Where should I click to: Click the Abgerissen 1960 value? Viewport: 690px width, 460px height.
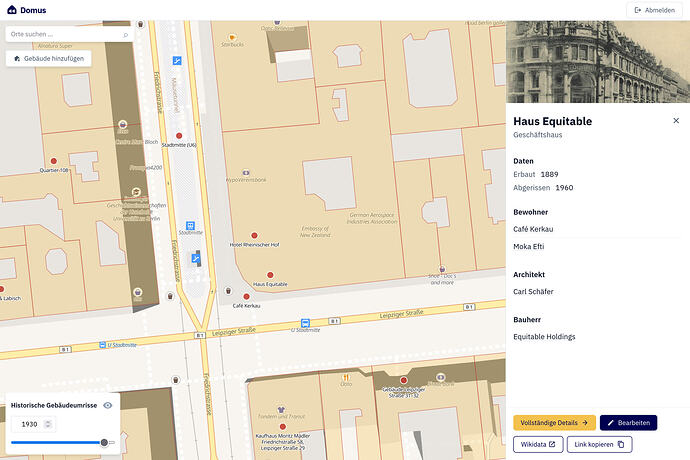(564, 188)
